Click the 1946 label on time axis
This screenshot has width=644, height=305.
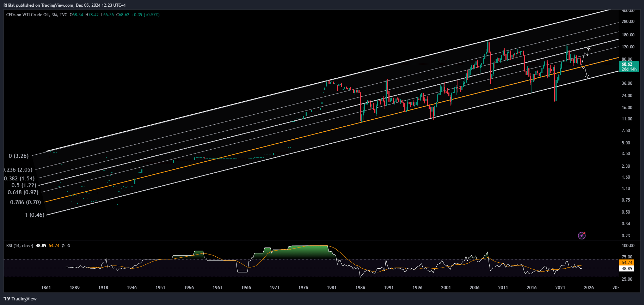click(x=131, y=288)
